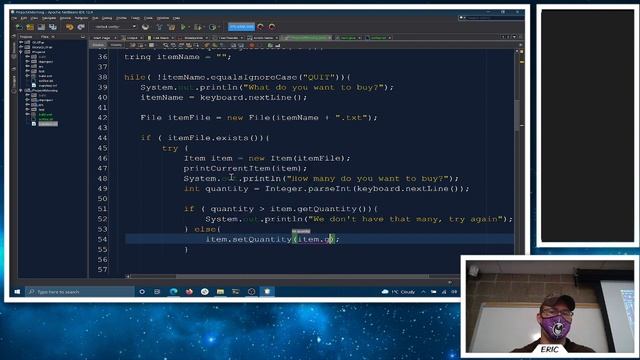Click the New File toolbar icon
The width and height of the screenshot is (640, 360).
pos(19,27)
